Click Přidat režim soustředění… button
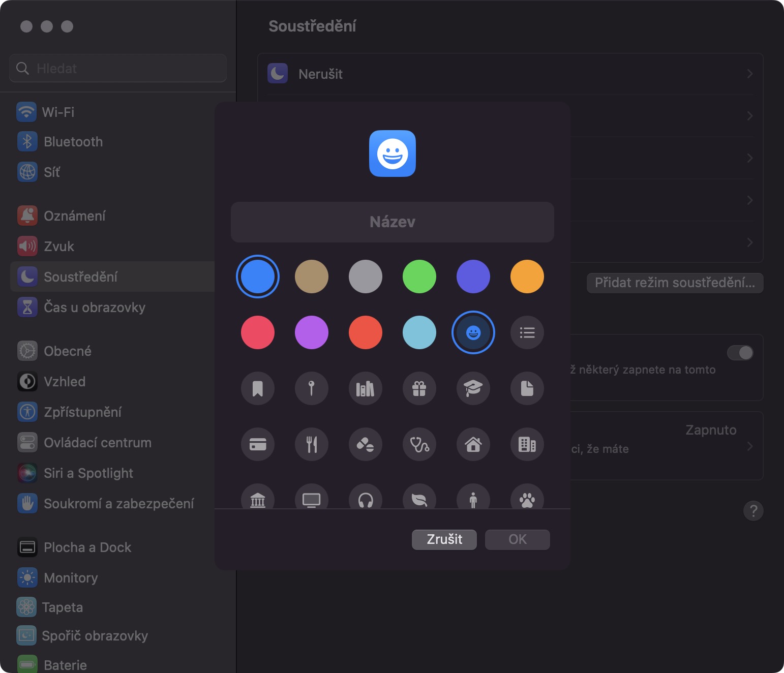The height and width of the screenshot is (673, 784). (x=675, y=283)
